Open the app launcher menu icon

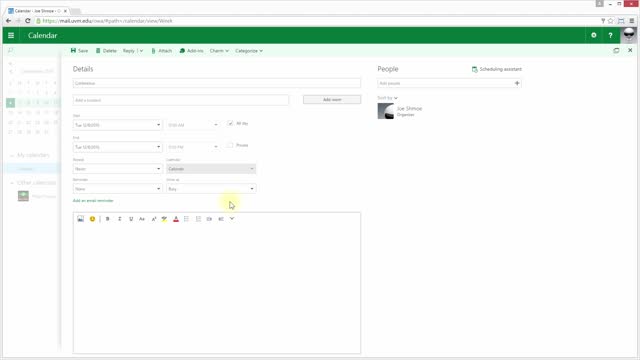11,36
